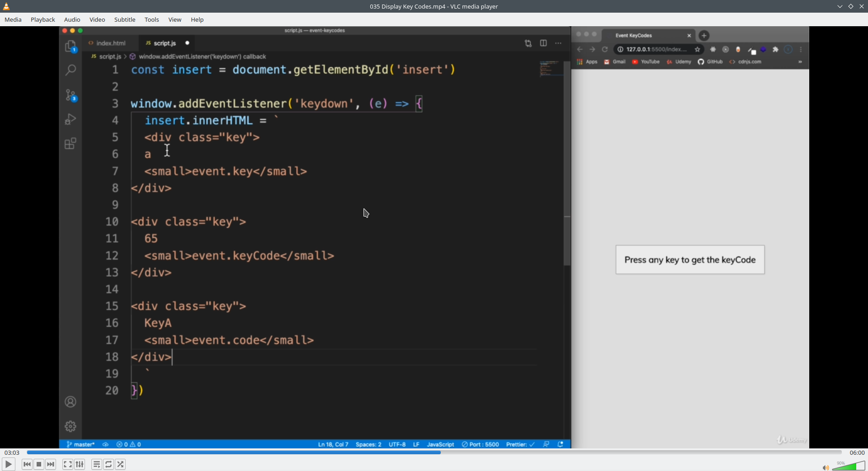Screen dimensions: 868x471
Task: Stop playback with the stop icon
Action: click(x=39, y=464)
